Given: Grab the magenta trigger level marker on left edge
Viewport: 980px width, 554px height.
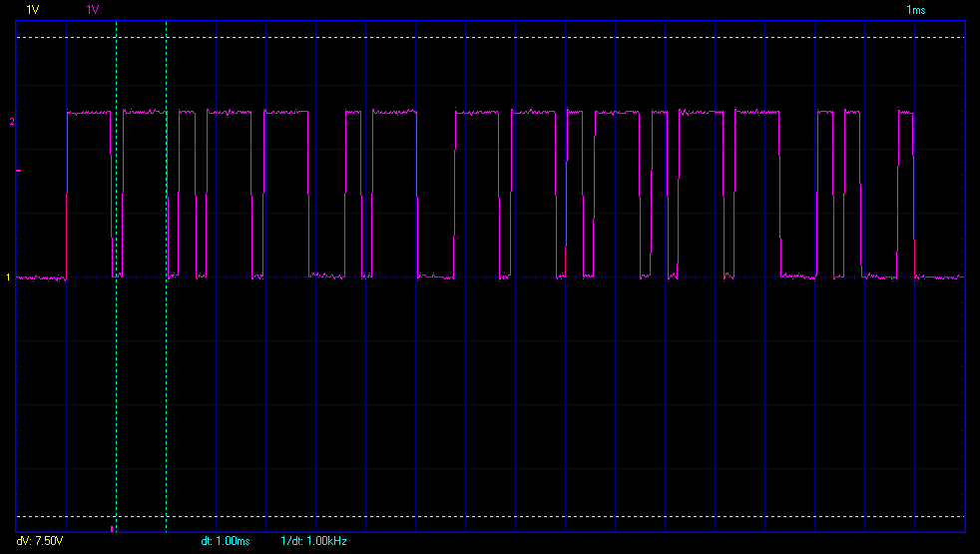Looking at the screenshot, I should (18, 171).
